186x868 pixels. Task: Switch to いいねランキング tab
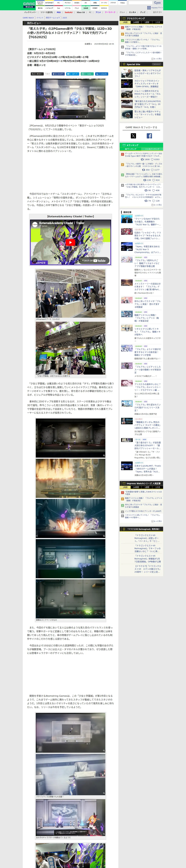pos(152,149)
